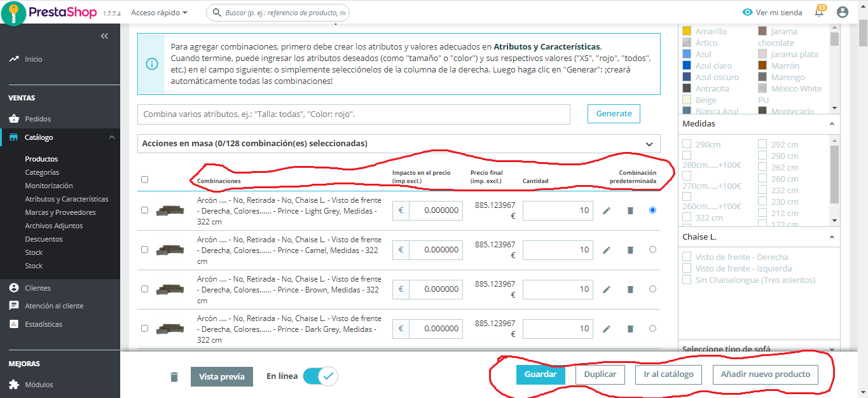The width and height of the screenshot is (868, 398).
Task: Click the Duplicar button
Action: pos(600,374)
